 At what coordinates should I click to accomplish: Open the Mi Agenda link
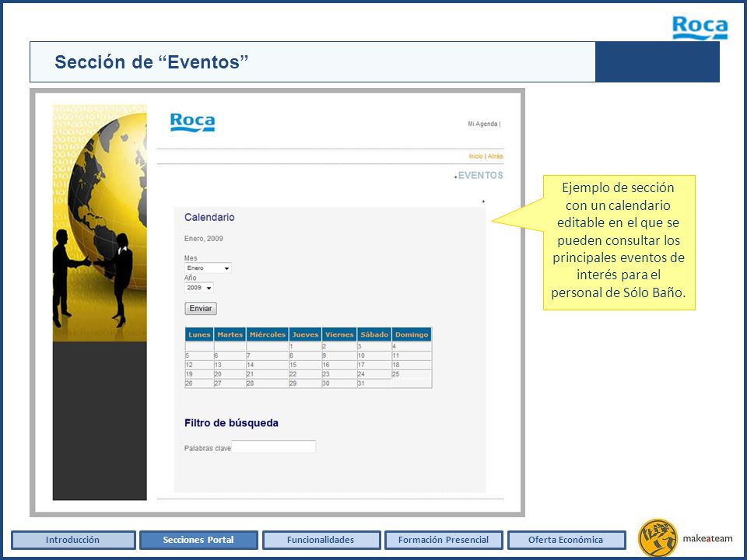482,124
